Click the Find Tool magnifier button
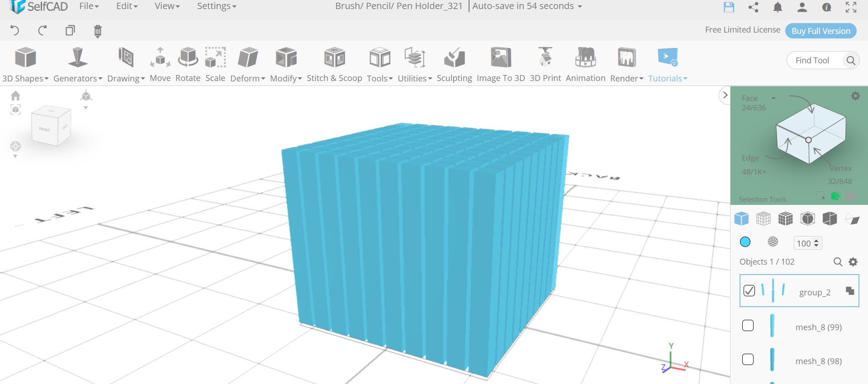The width and height of the screenshot is (868, 384). [851, 60]
